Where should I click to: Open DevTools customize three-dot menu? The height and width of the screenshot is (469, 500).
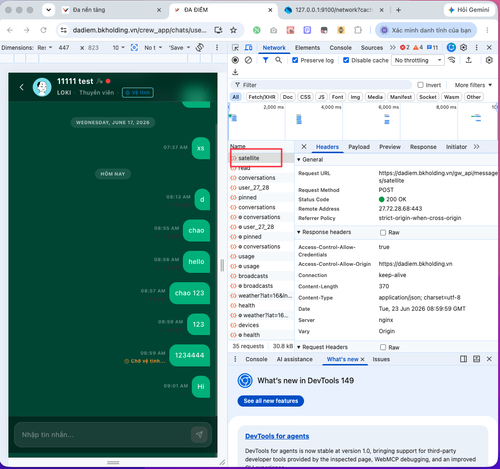[476, 47]
